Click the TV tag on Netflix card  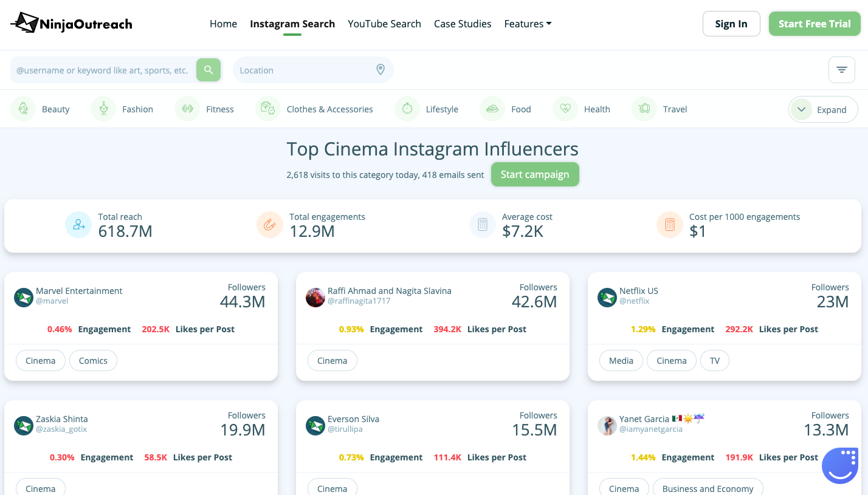click(715, 361)
